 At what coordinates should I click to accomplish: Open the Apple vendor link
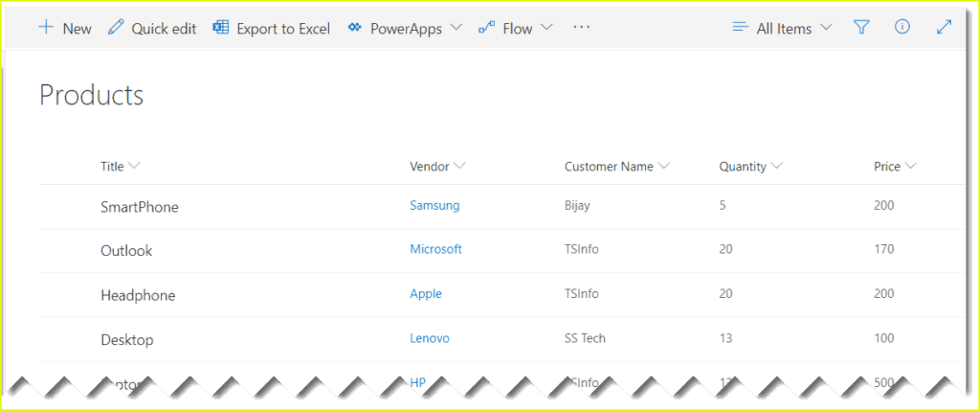click(x=426, y=294)
